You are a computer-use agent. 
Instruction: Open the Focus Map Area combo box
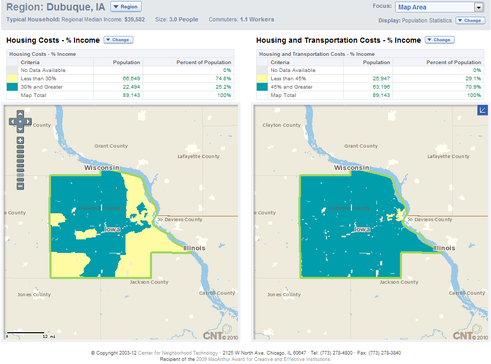pos(439,7)
